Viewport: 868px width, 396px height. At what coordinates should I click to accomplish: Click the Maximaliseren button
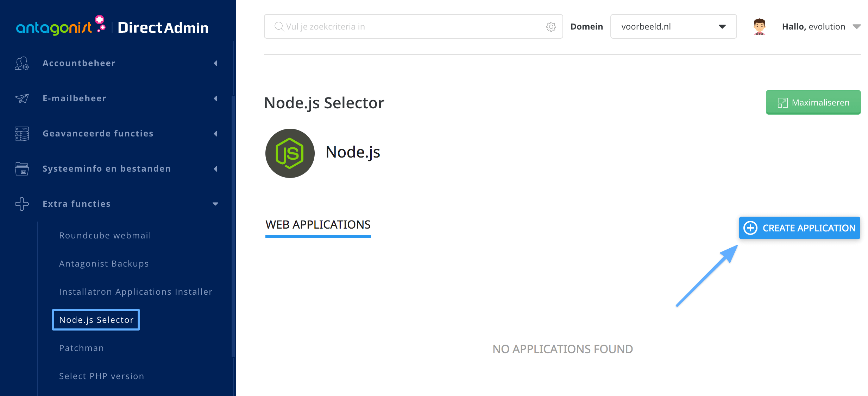pyautogui.click(x=813, y=102)
